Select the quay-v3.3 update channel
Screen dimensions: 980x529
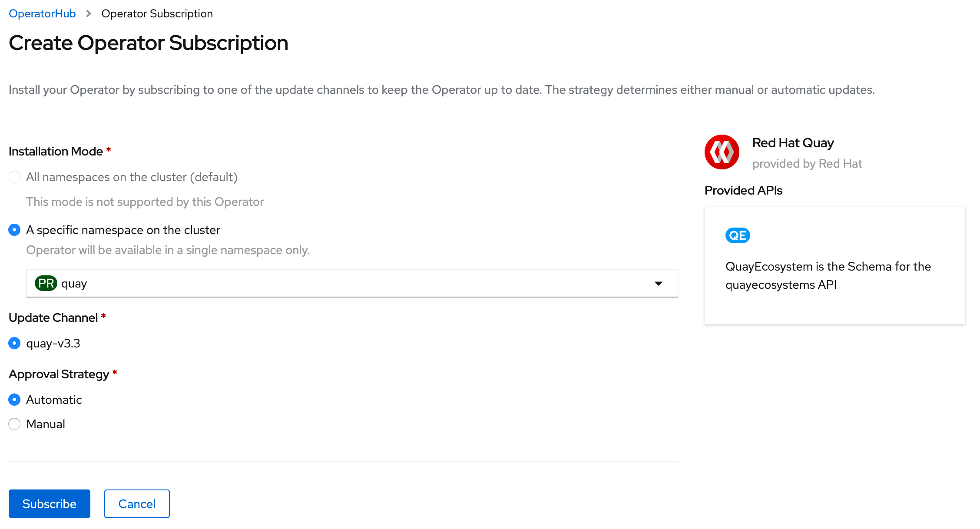click(x=14, y=343)
